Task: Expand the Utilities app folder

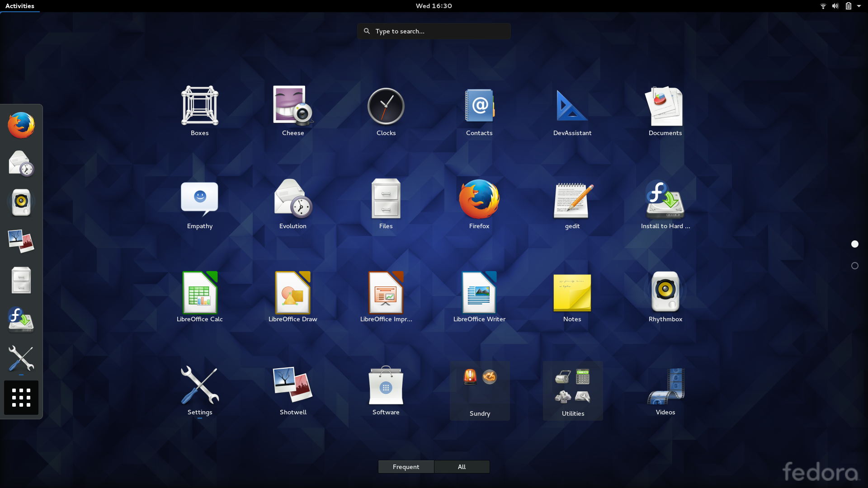Action: coord(573,391)
